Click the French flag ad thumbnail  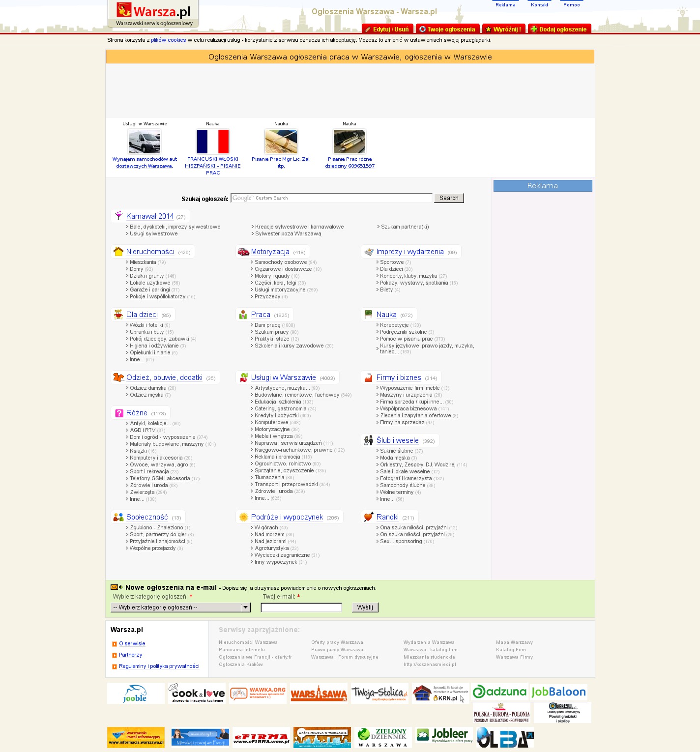point(213,142)
